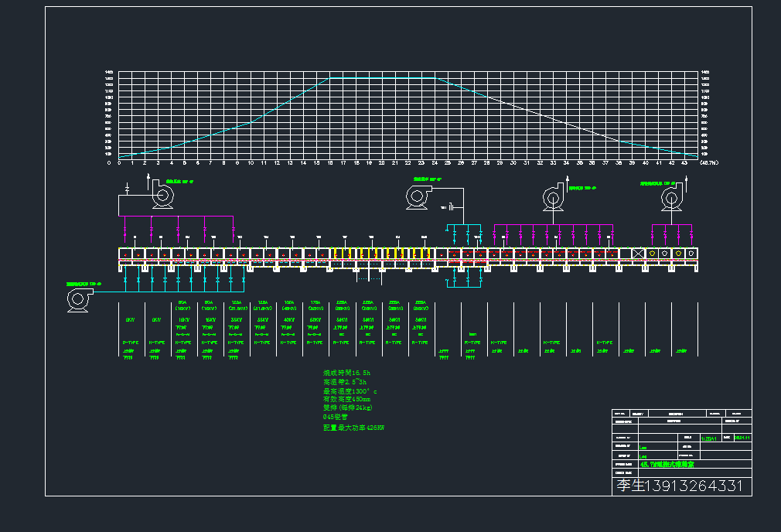
Task: Click the first '0KW' zone label
Action: 130,319
